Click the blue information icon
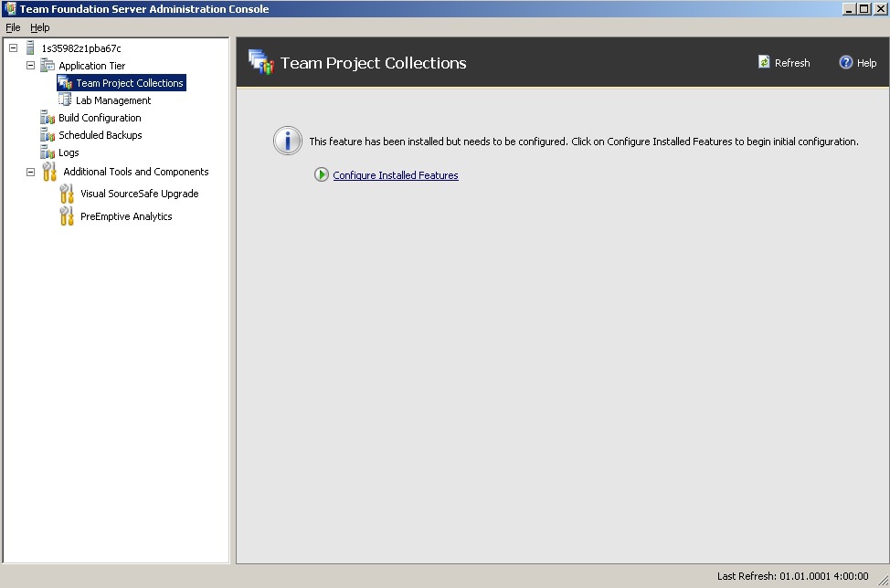This screenshot has height=588, width=890. (x=288, y=141)
